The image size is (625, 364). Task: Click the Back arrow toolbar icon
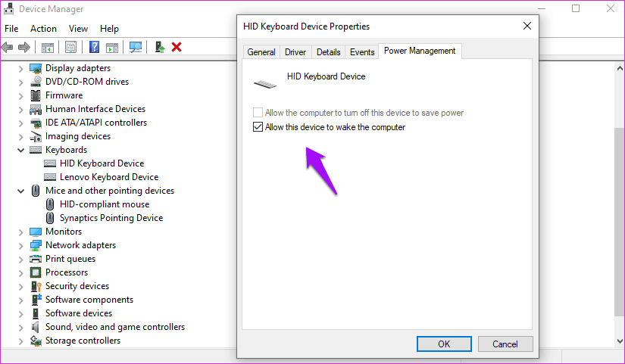tap(7, 48)
